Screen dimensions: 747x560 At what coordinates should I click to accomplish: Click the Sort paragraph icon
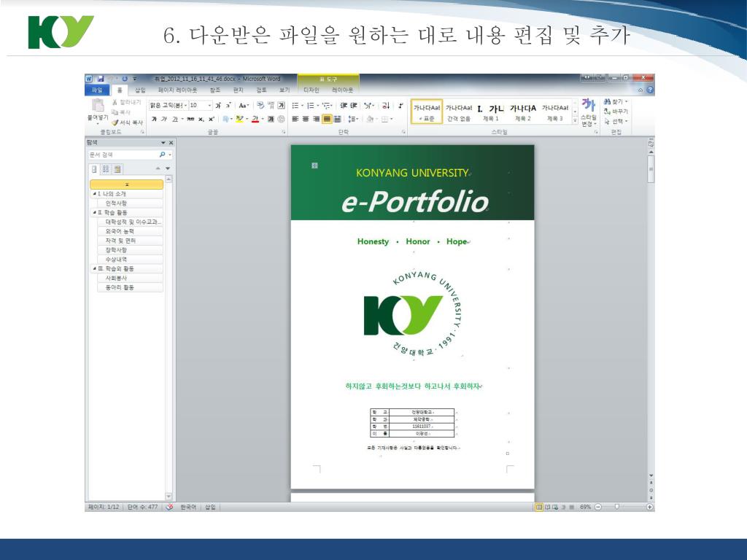(386, 105)
